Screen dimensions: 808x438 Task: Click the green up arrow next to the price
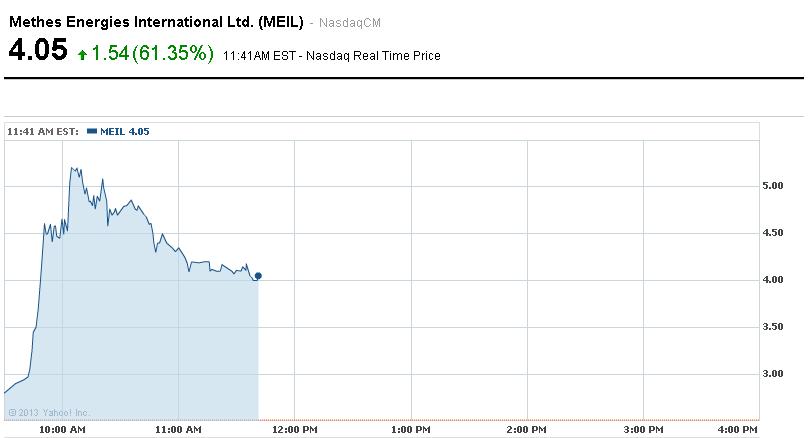82,54
